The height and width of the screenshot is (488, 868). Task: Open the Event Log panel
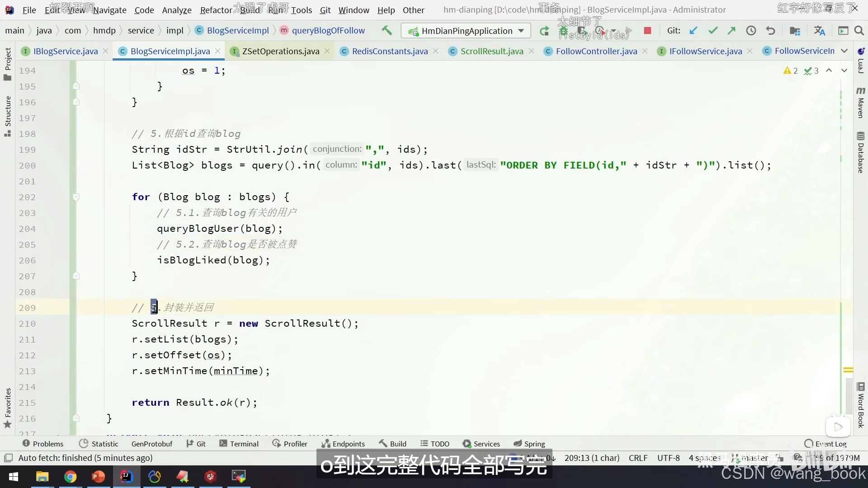pyautogui.click(x=826, y=444)
